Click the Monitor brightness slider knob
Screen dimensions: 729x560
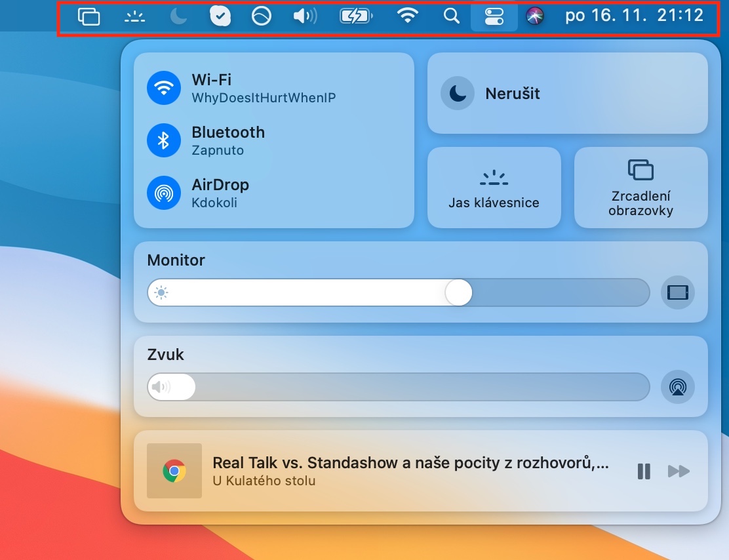(458, 292)
